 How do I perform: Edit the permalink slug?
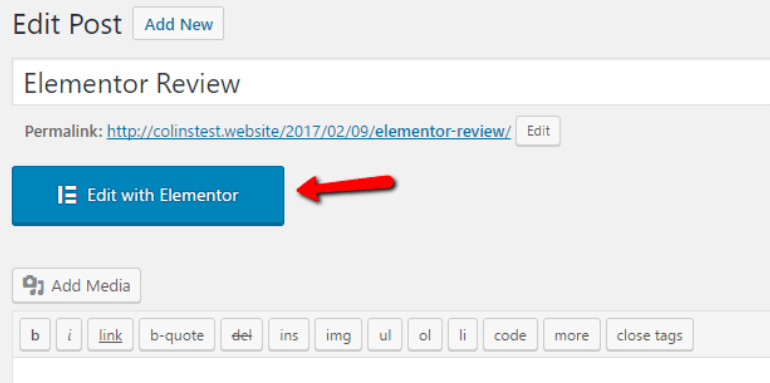click(x=538, y=131)
